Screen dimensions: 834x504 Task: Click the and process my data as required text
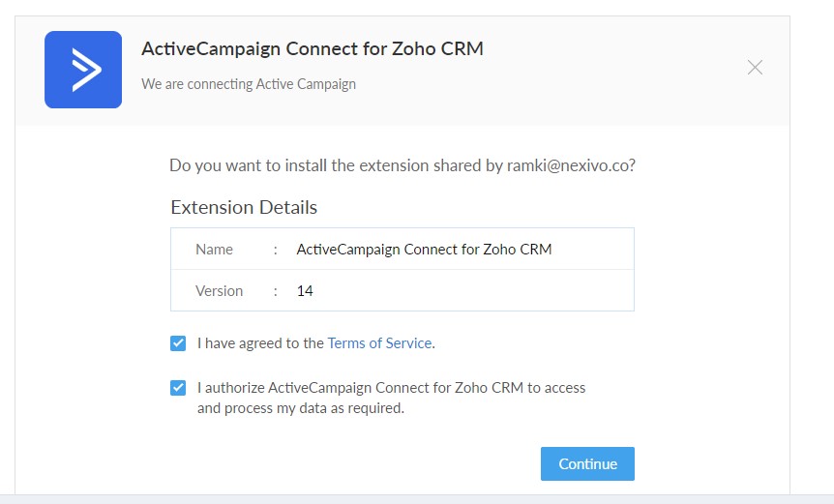click(x=301, y=408)
